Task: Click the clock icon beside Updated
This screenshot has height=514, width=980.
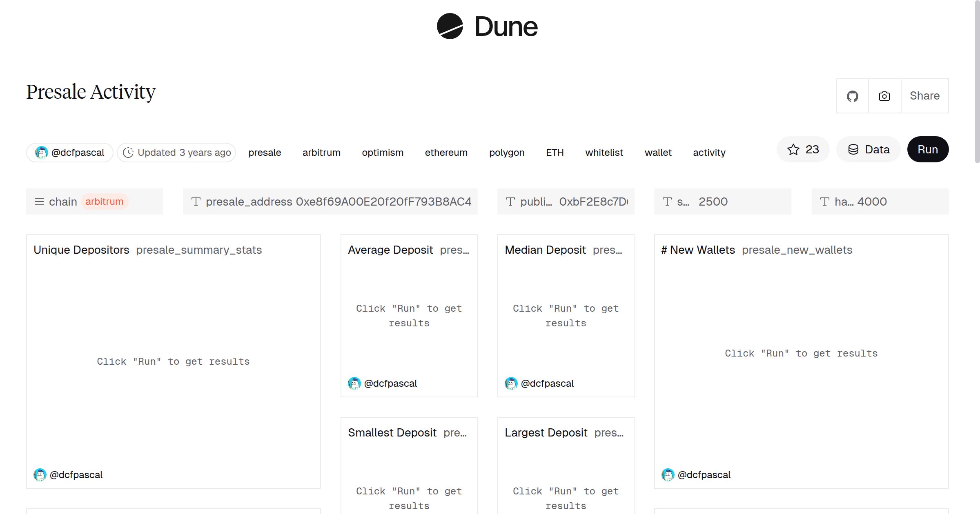Action: click(129, 152)
